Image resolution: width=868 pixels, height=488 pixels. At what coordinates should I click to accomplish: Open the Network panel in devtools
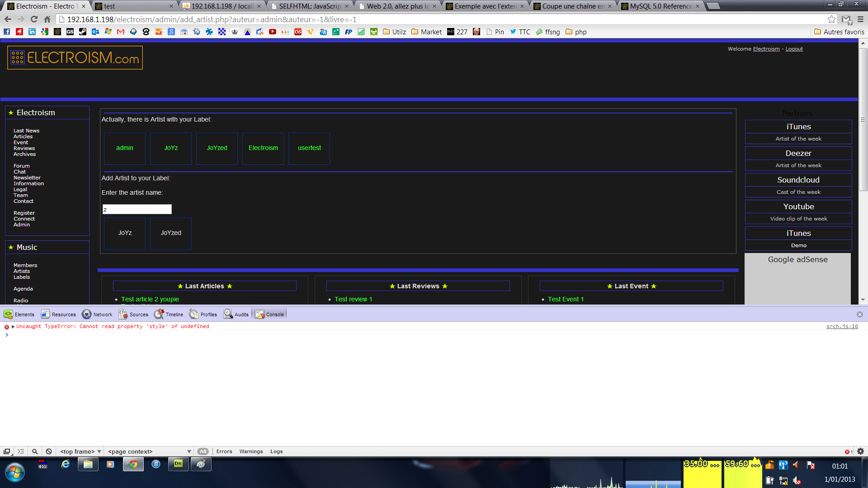coord(97,314)
